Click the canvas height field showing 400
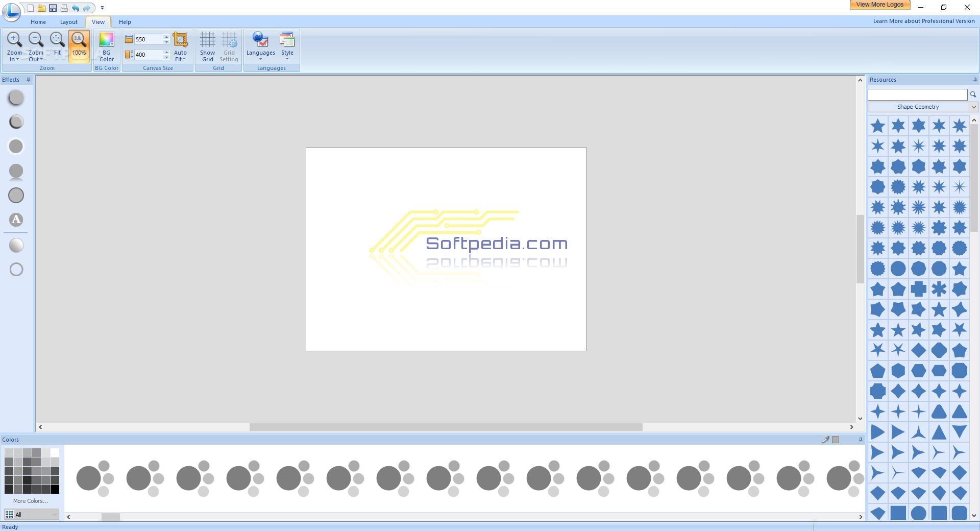The image size is (980, 531). tap(149, 55)
